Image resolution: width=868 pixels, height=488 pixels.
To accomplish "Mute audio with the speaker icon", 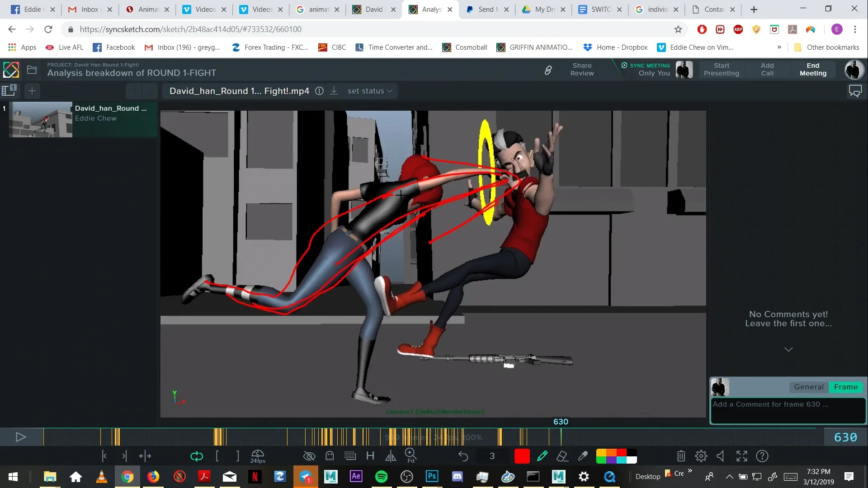I will [720, 456].
